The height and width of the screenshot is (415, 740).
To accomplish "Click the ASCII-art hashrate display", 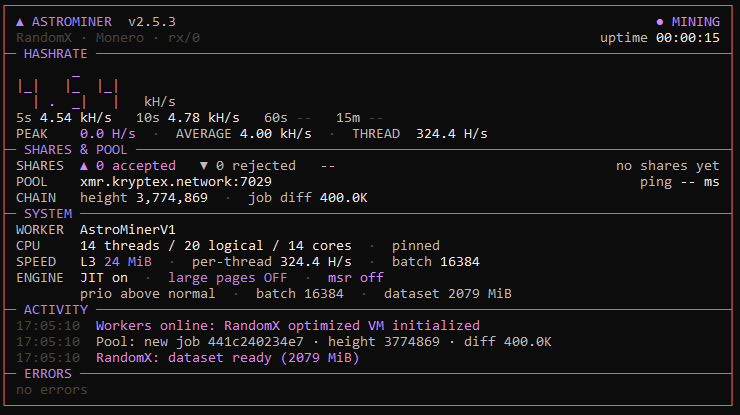I will coord(68,91).
